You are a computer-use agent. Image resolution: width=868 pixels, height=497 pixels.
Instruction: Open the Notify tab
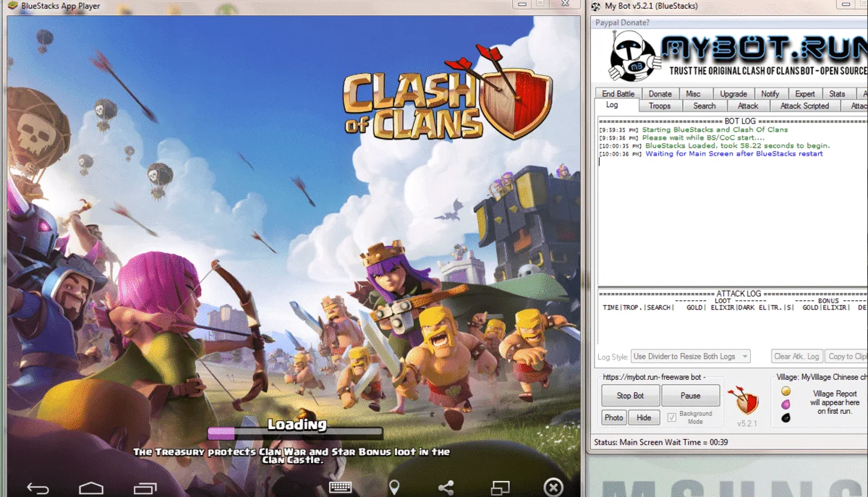(x=770, y=94)
